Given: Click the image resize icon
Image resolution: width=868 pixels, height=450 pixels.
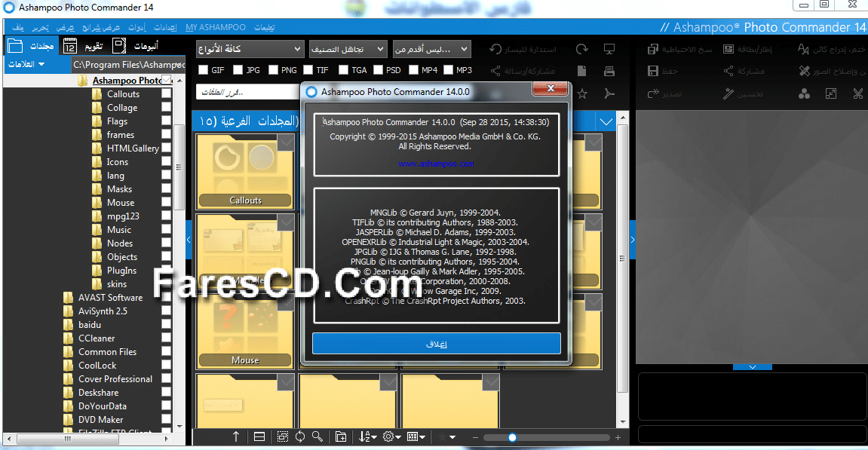Looking at the screenshot, I should click(831, 93).
